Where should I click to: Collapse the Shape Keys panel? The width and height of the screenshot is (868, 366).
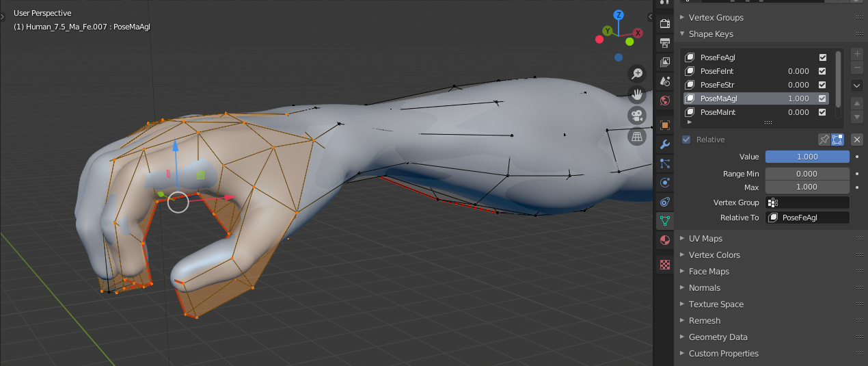pos(711,34)
